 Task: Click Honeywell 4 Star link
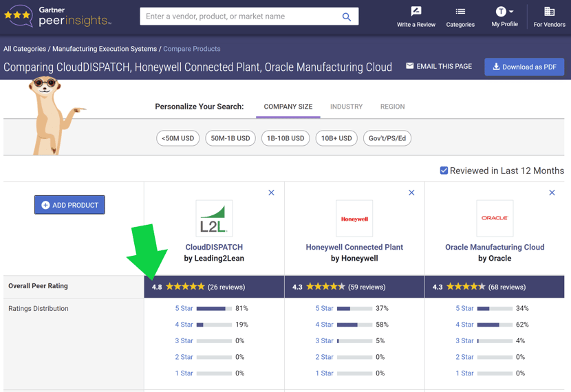point(325,325)
